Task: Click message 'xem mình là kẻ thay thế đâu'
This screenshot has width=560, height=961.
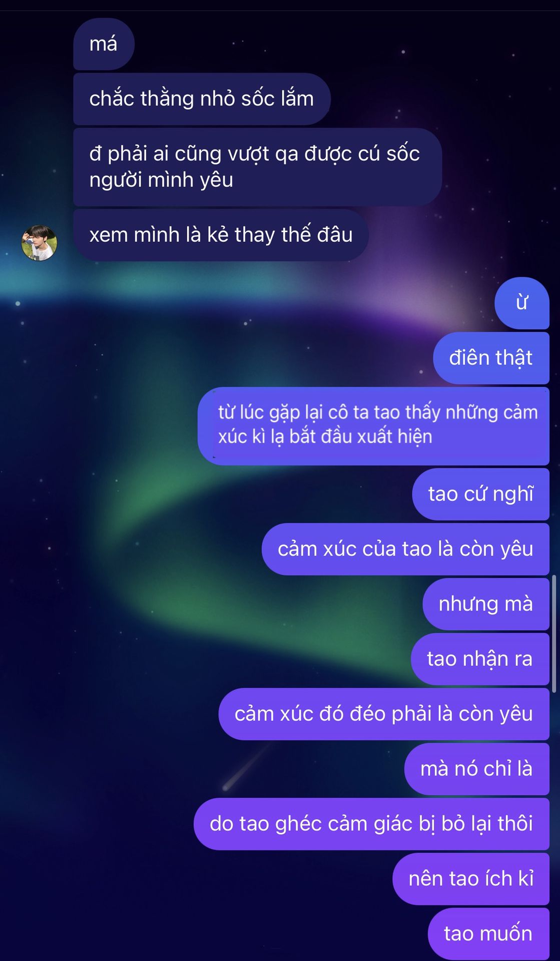Action: [x=221, y=235]
